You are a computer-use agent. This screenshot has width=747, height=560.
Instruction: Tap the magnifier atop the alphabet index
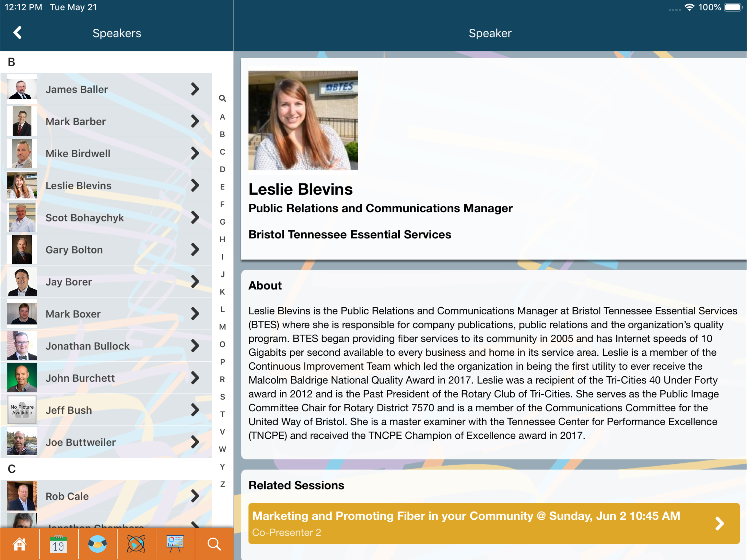222,98
